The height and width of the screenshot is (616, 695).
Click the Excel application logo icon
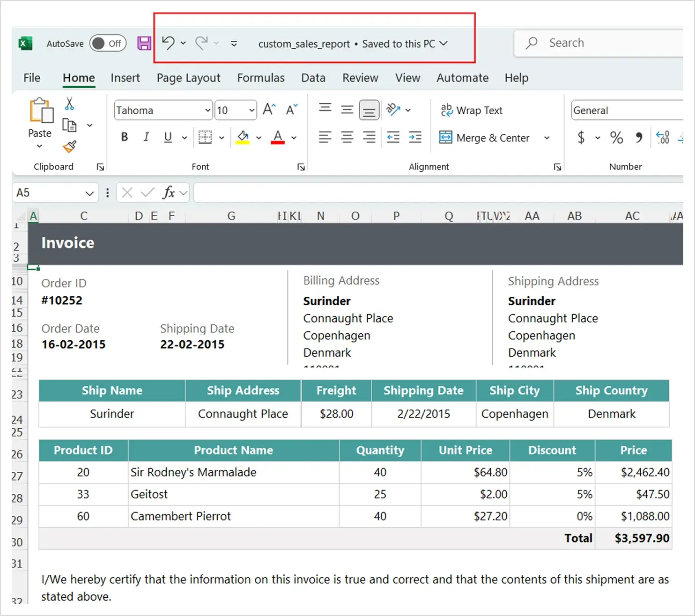(x=25, y=44)
